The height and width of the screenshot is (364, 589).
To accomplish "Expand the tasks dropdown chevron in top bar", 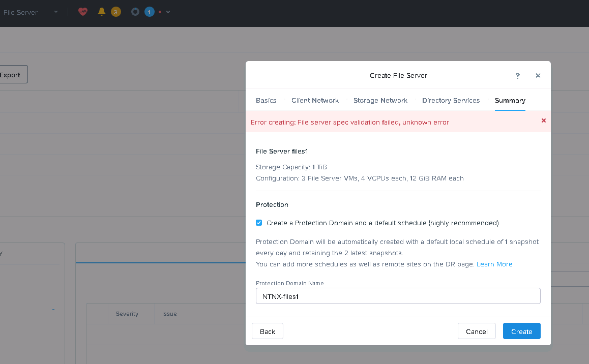I will pos(168,12).
